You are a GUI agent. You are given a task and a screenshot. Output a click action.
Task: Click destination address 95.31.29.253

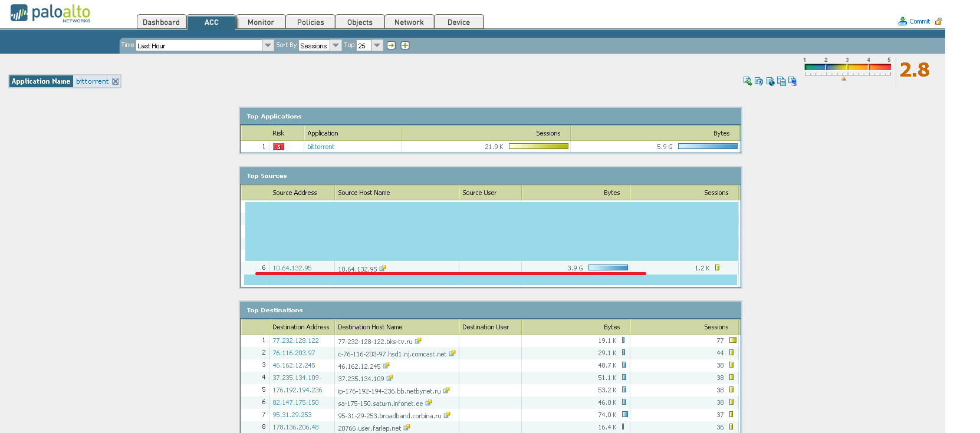coord(292,415)
